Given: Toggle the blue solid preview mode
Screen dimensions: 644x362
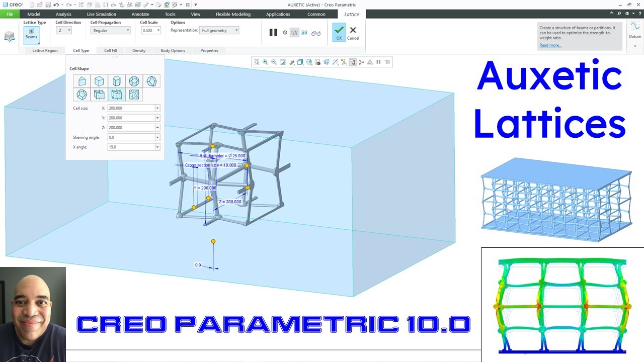Looking at the screenshot, I should click(x=304, y=33).
